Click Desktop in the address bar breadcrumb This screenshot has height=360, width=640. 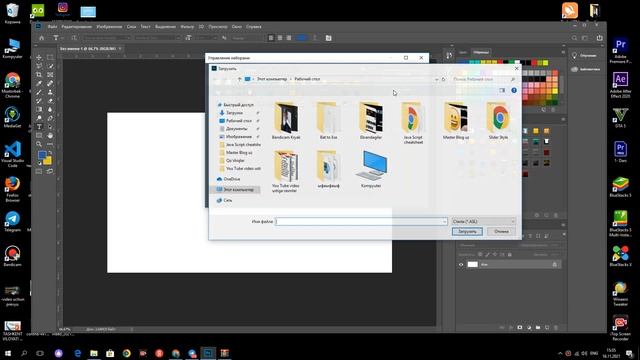(x=307, y=79)
